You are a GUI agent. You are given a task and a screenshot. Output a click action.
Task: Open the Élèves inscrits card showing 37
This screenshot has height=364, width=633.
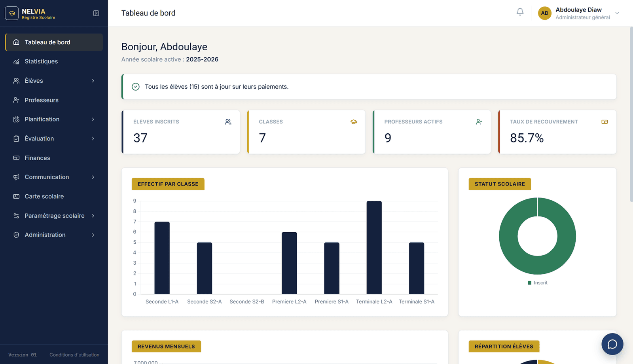pyautogui.click(x=181, y=132)
